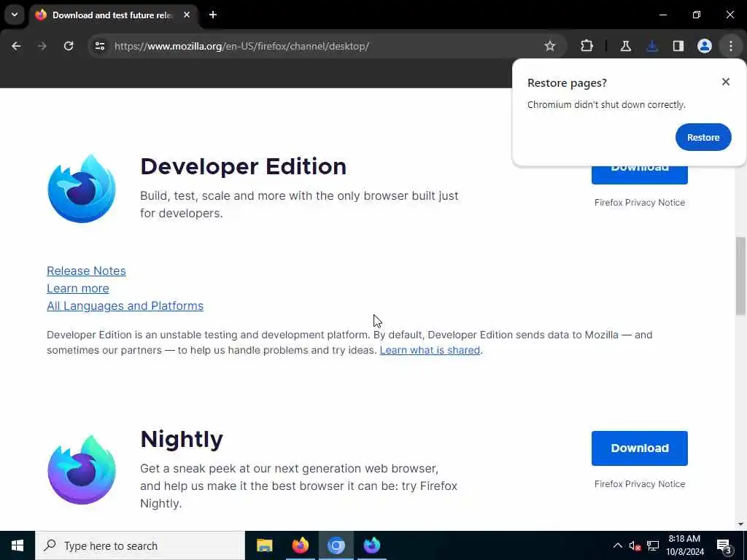The width and height of the screenshot is (747, 560).
Task: Switch to Chromium taskbar icon
Action: click(x=336, y=545)
